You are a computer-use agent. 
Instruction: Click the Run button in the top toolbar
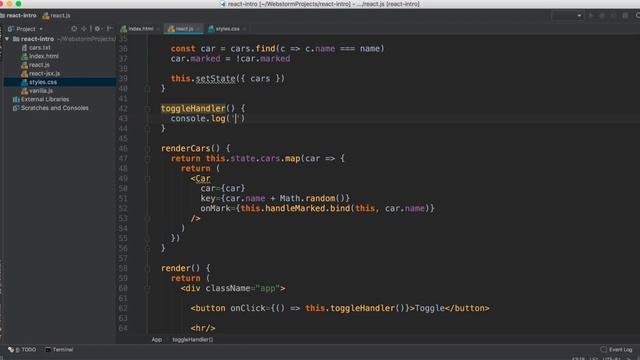pos(591,16)
